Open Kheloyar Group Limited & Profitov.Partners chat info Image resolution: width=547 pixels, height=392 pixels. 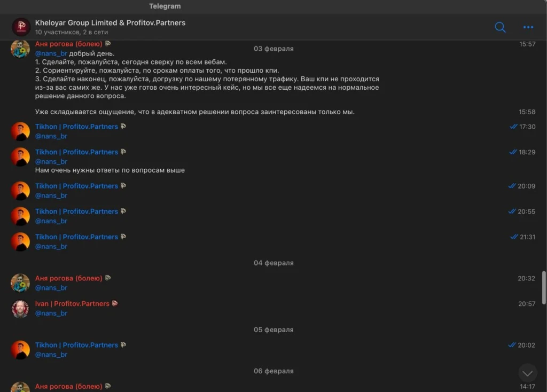point(110,22)
